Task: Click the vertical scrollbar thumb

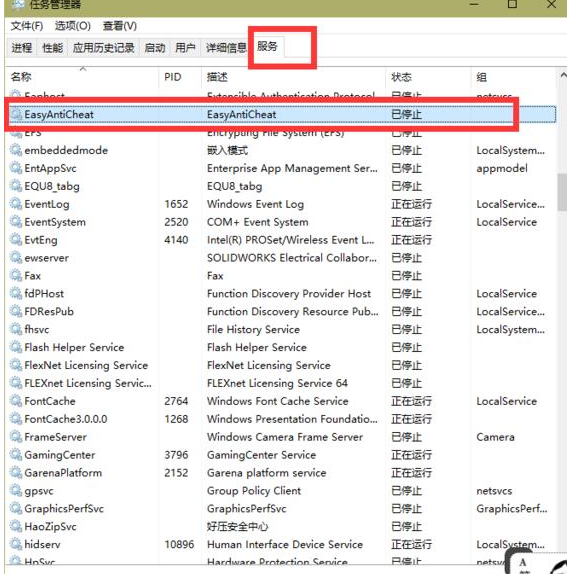Action: (x=562, y=192)
